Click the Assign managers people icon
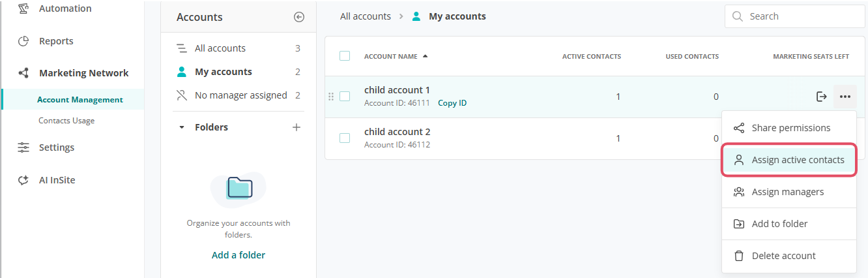This screenshot has width=868, height=278. click(x=739, y=192)
